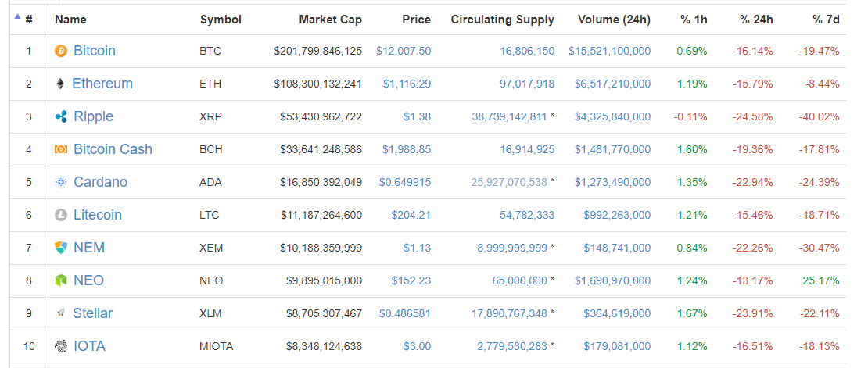Sort table by Circulating Supply column
The image size is (868, 368).
503,20
